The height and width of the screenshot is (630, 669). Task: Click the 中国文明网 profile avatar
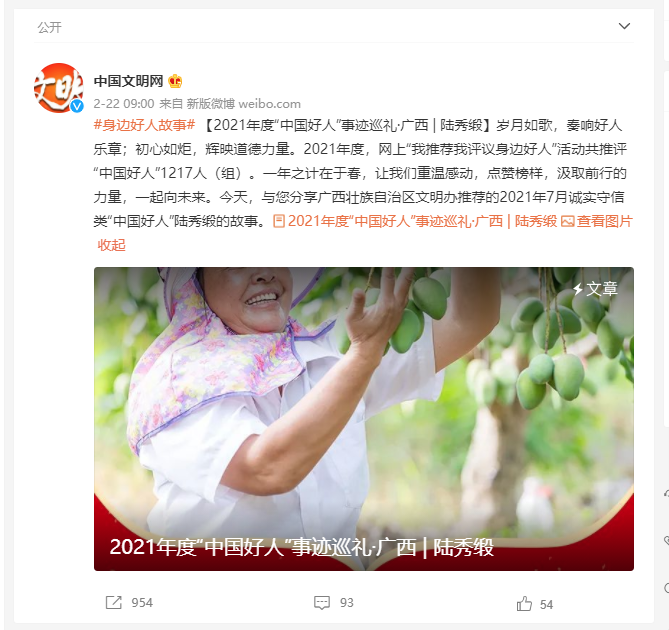(58, 88)
